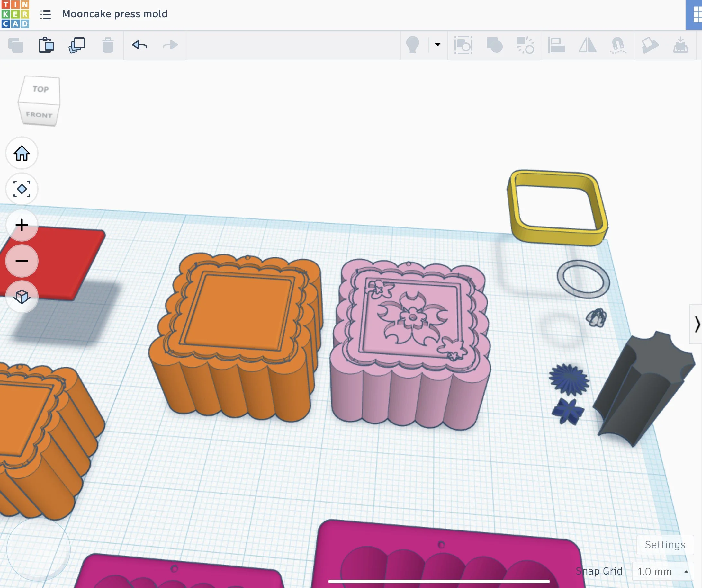Click the Mirror tool icon
The width and height of the screenshot is (702, 588).
coord(587,45)
